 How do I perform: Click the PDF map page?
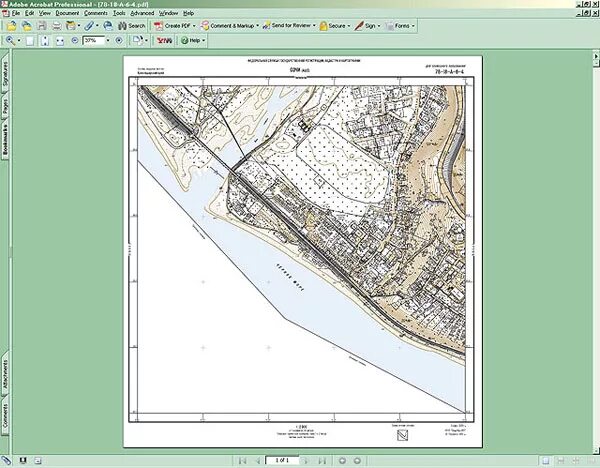click(x=302, y=251)
